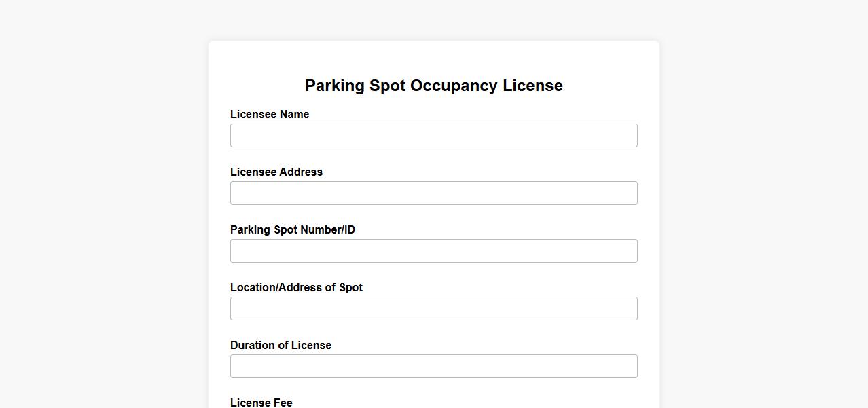Activate the Duration of License field
This screenshot has width=868, height=408.
(433, 366)
